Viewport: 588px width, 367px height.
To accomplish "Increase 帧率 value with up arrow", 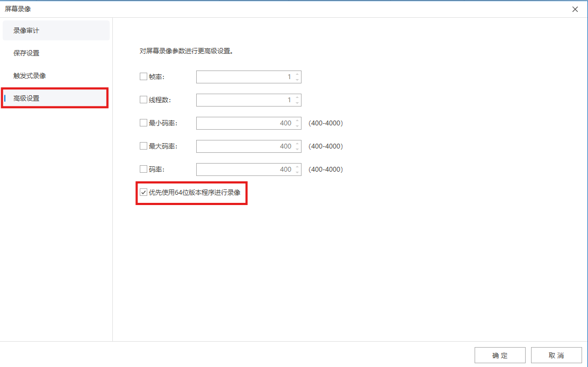I will tap(297, 74).
